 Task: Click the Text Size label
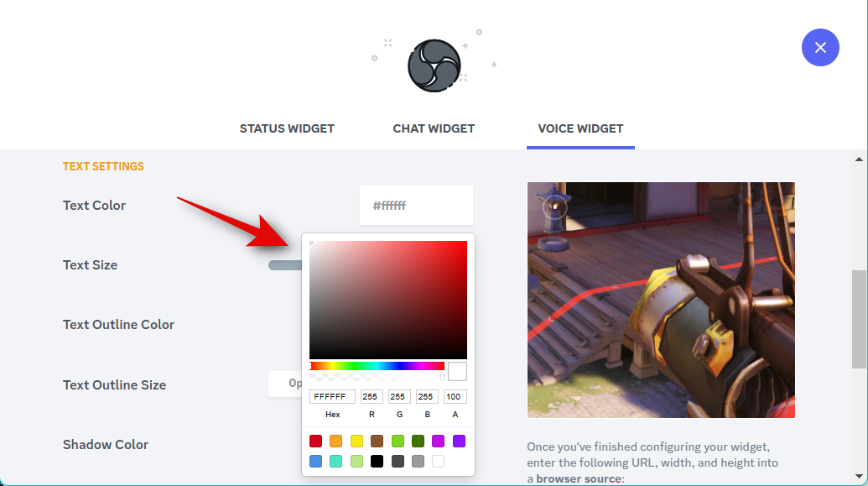click(x=91, y=265)
